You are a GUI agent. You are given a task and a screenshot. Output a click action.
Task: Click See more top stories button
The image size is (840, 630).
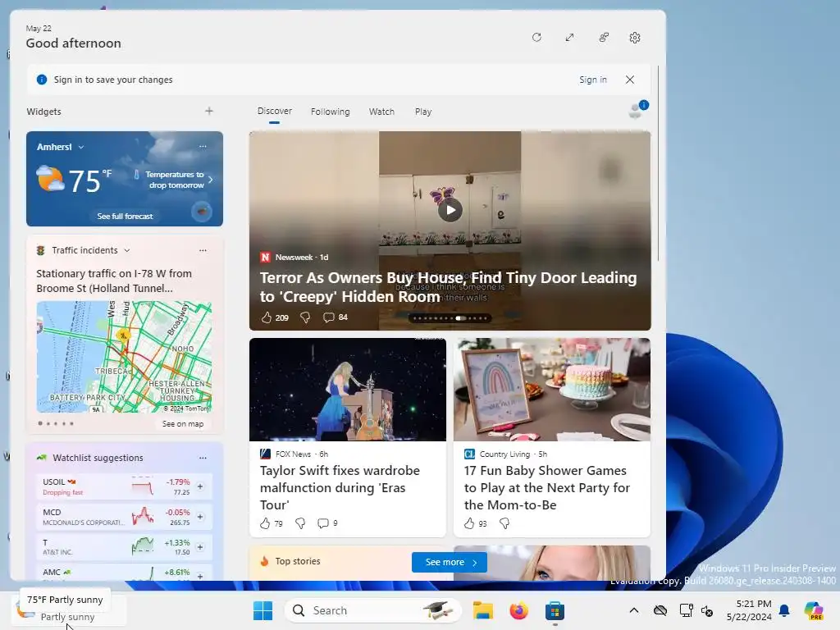[x=450, y=562]
